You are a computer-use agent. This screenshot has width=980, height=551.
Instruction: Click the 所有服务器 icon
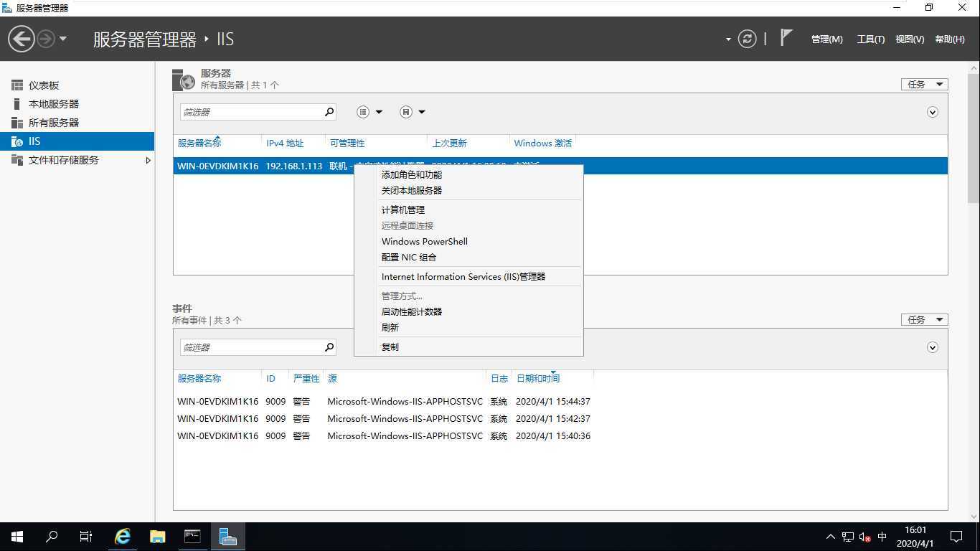tap(17, 123)
